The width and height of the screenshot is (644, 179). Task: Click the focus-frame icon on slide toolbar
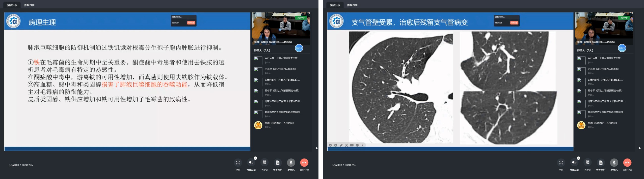[x=347, y=145]
